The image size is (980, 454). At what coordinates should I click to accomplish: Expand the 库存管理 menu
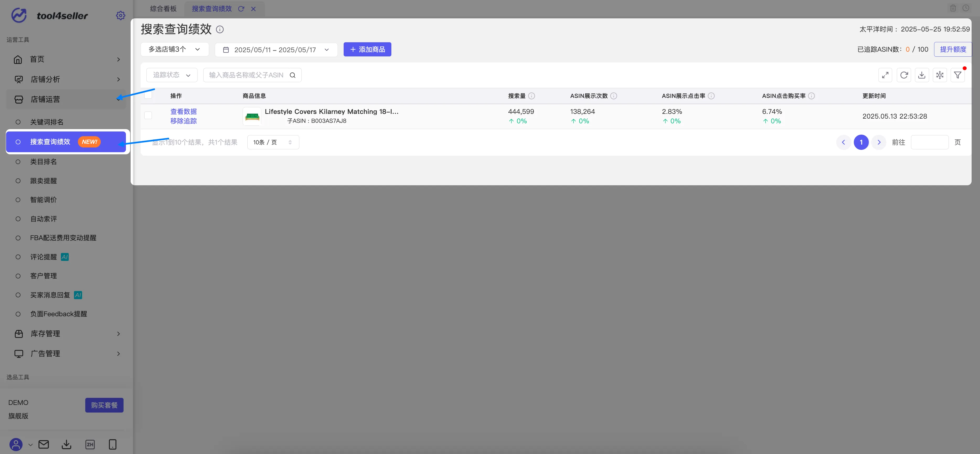(x=66, y=334)
